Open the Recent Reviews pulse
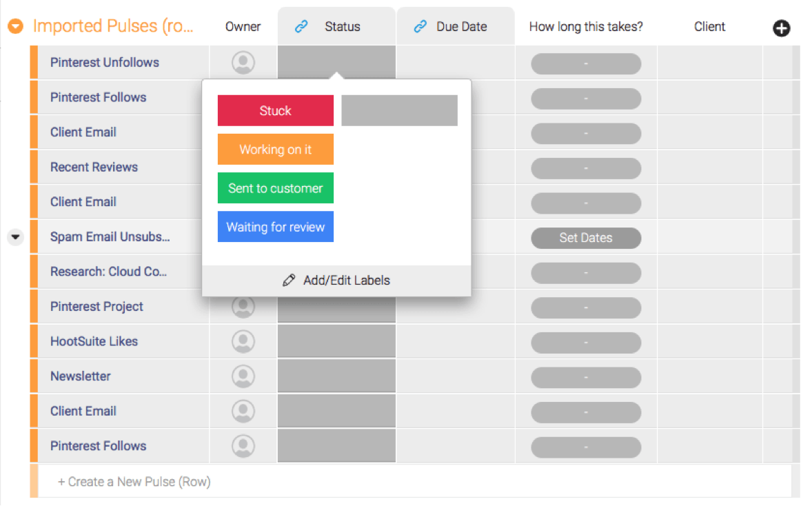Viewport: 812px width, 506px height. pyautogui.click(x=94, y=167)
